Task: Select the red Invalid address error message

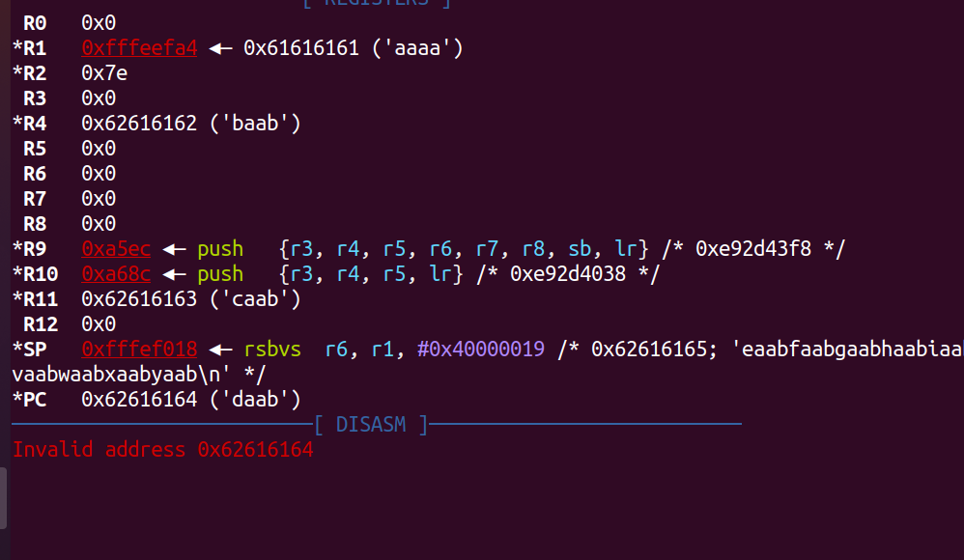Action: 162,449
